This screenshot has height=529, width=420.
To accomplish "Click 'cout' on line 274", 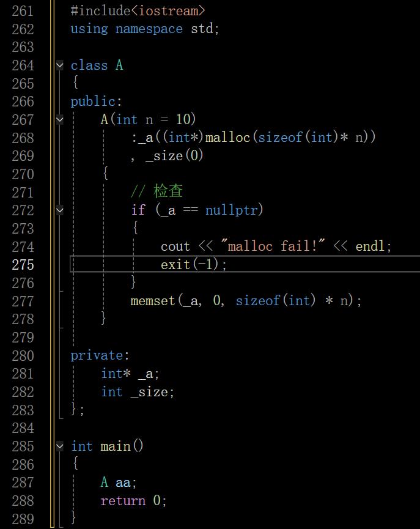I will [175, 246].
